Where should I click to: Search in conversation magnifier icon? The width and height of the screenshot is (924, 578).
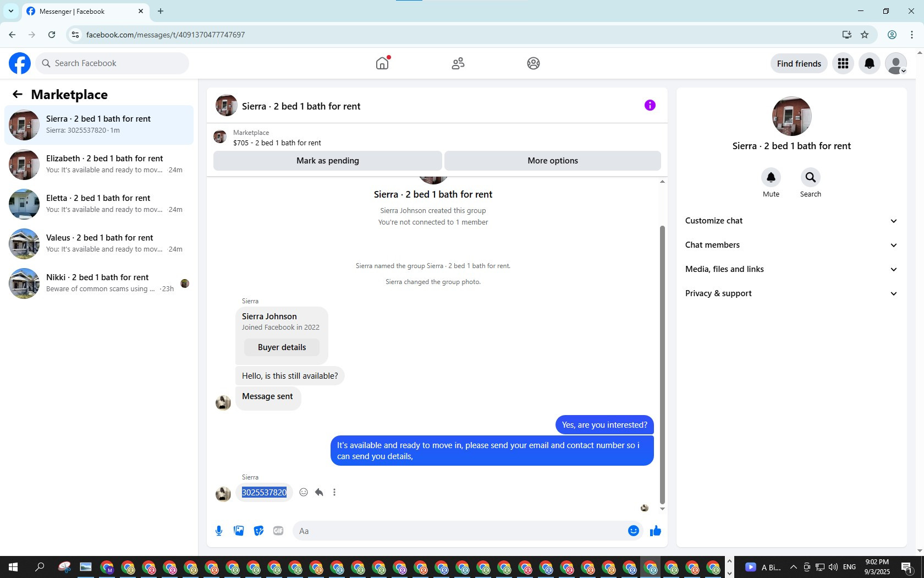pos(811,177)
